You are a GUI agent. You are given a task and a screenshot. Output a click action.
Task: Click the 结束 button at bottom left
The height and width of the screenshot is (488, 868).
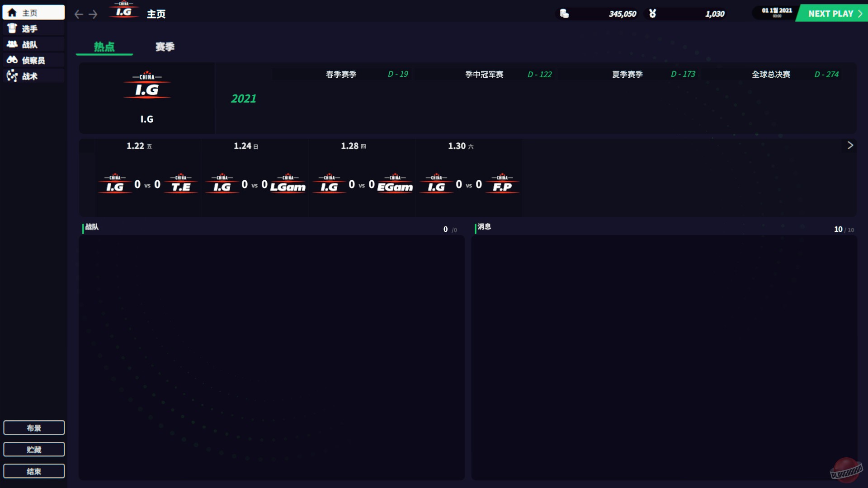[x=33, y=470]
